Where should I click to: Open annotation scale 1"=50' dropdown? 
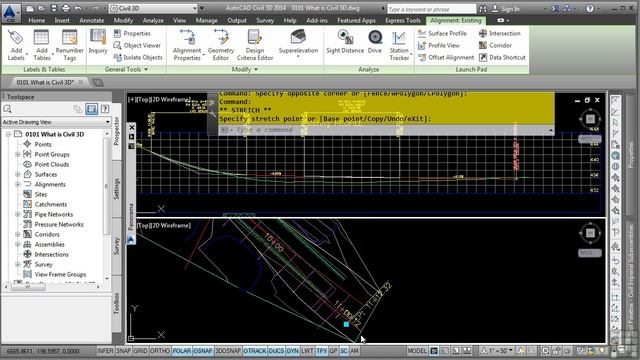point(497,351)
